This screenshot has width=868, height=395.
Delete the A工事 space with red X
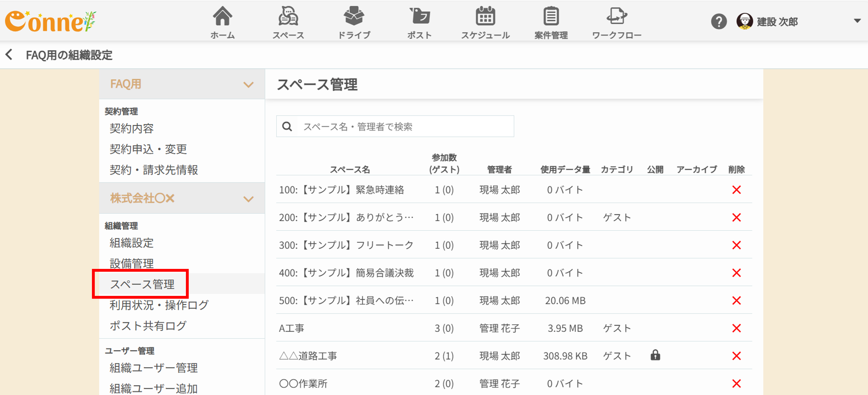[736, 328]
